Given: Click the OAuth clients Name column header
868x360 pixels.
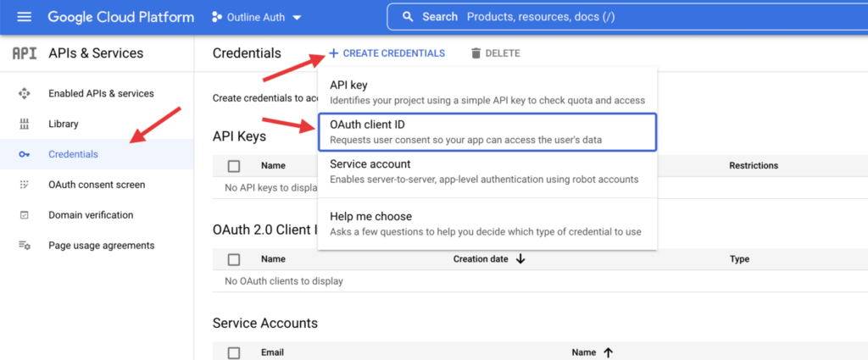Looking at the screenshot, I should (273, 259).
